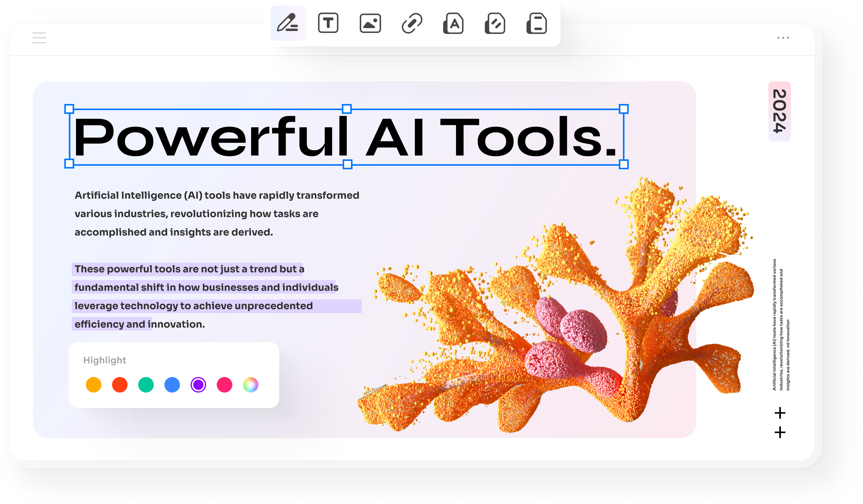Choose the blue highlight color

[172, 385]
